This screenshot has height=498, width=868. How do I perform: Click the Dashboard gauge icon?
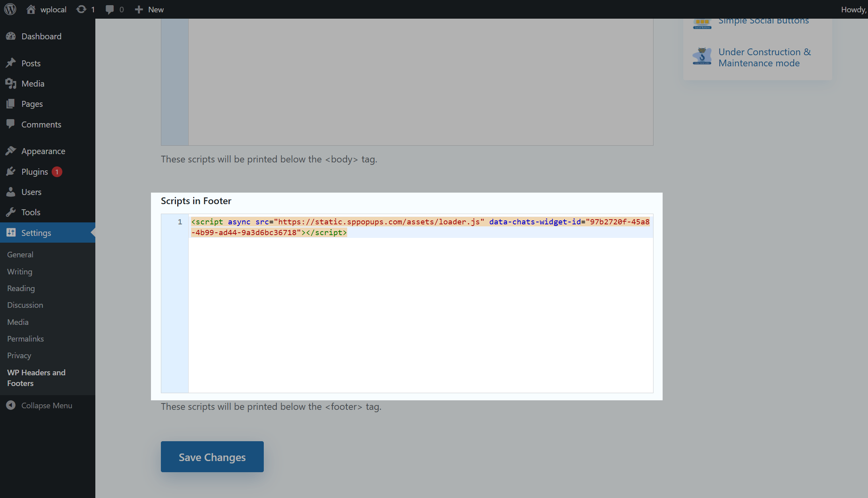11,36
